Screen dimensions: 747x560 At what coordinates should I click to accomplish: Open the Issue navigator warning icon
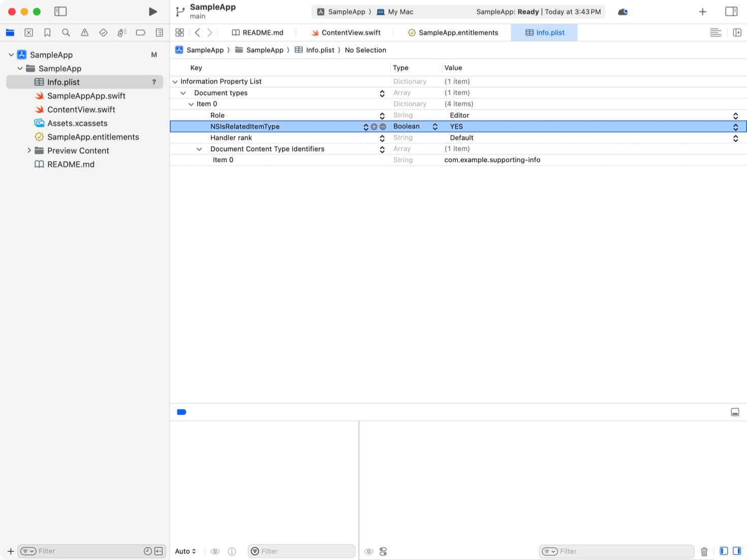point(85,33)
